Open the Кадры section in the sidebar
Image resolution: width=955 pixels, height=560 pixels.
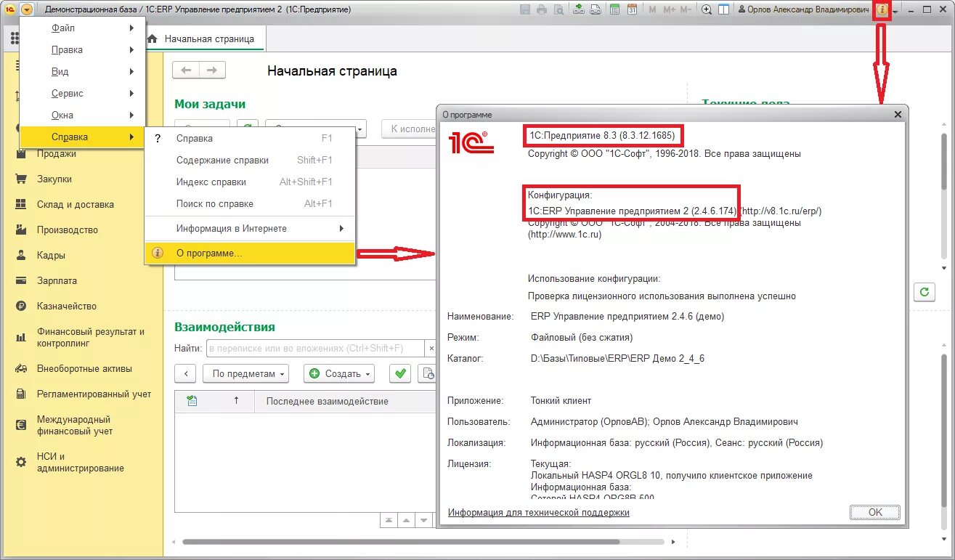point(51,256)
